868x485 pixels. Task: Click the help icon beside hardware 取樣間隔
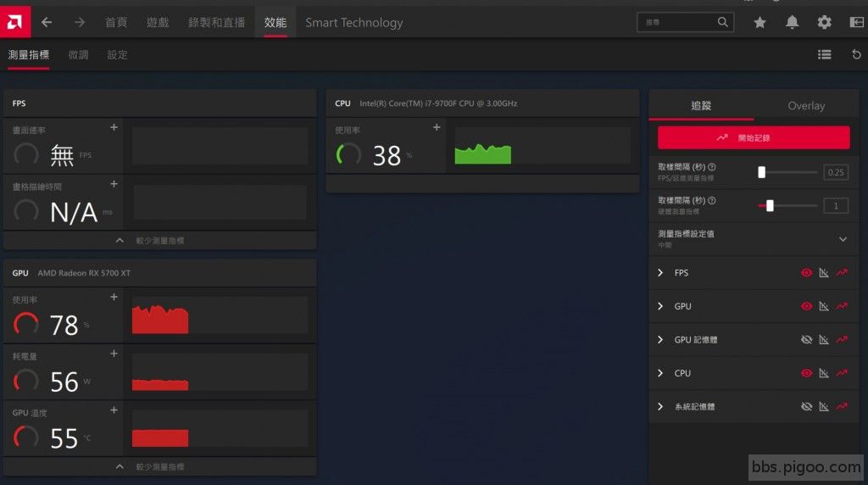tap(712, 200)
